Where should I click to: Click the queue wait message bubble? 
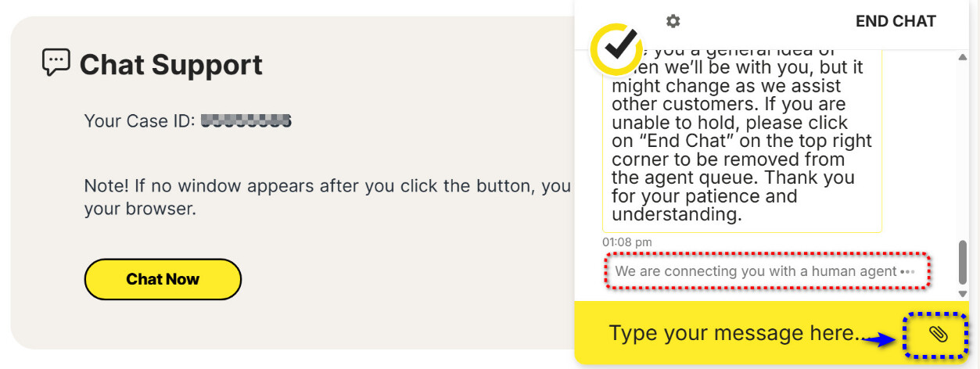coord(741,141)
